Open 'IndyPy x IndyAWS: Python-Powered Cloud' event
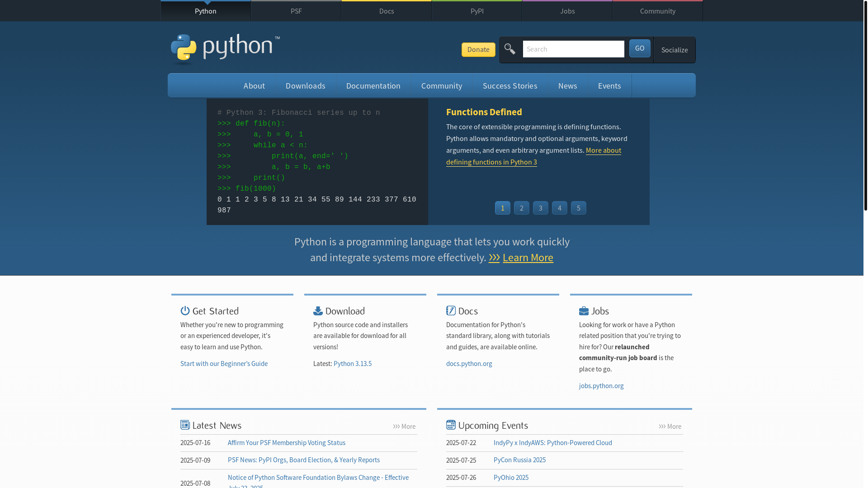 552,443
